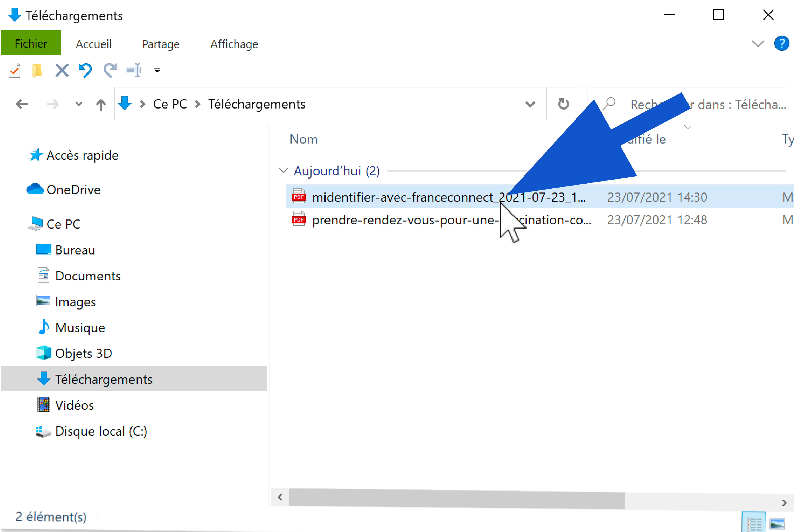Minimize the Téléchargements window
This screenshot has width=794, height=532.
[669, 15]
